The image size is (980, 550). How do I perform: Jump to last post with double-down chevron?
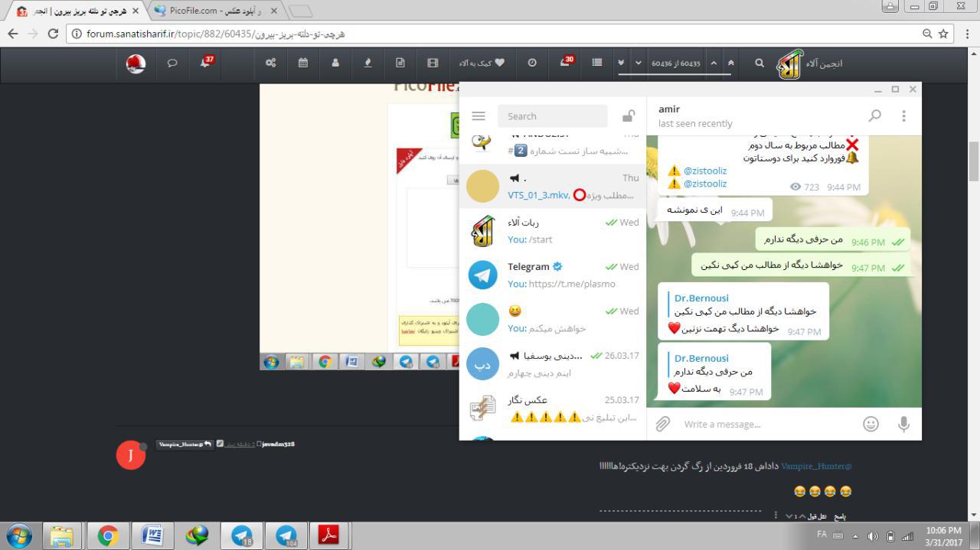coord(621,63)
